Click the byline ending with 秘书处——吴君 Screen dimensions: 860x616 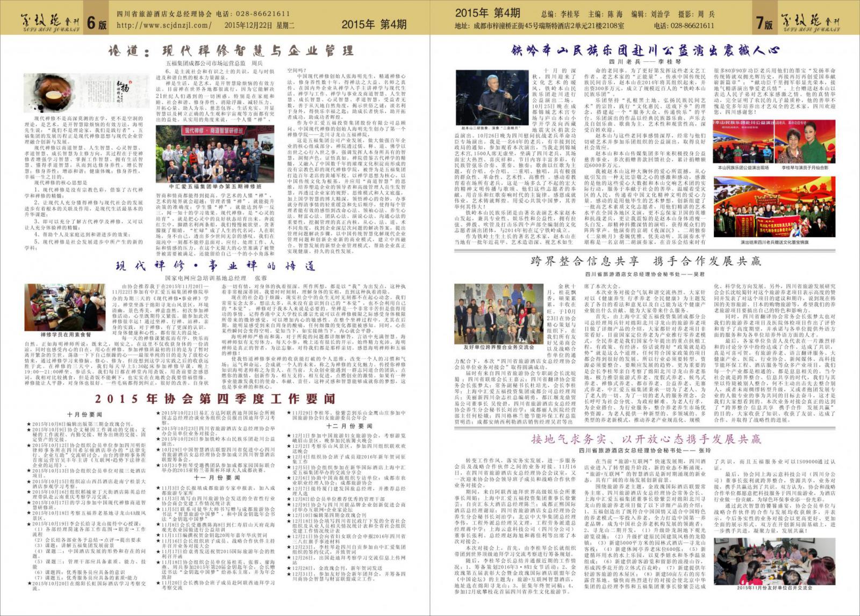click(646, 275)
